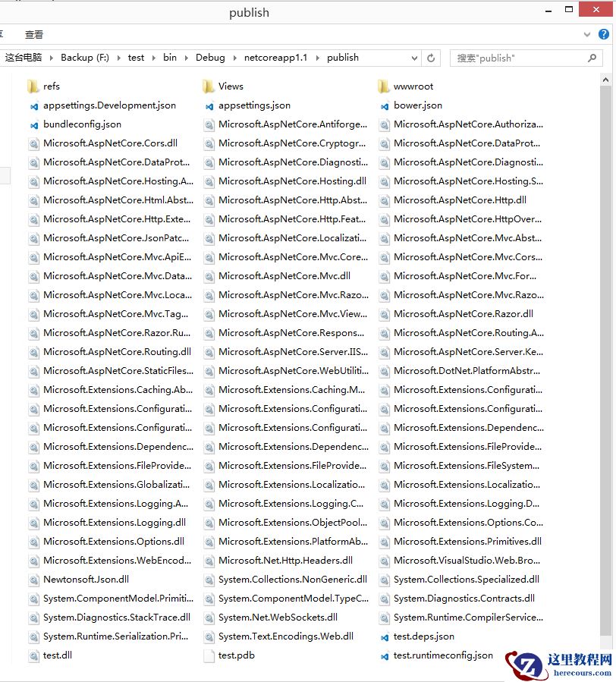
Task: Select System.Collections.NonGeneric.dll file name
Action: [x=292, y=580]
